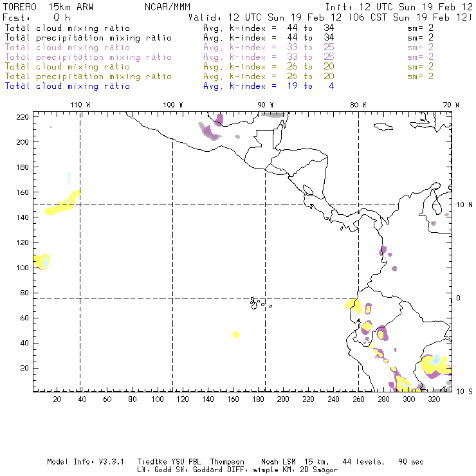Click the "TORERO 15km ARW" title text

48,7
